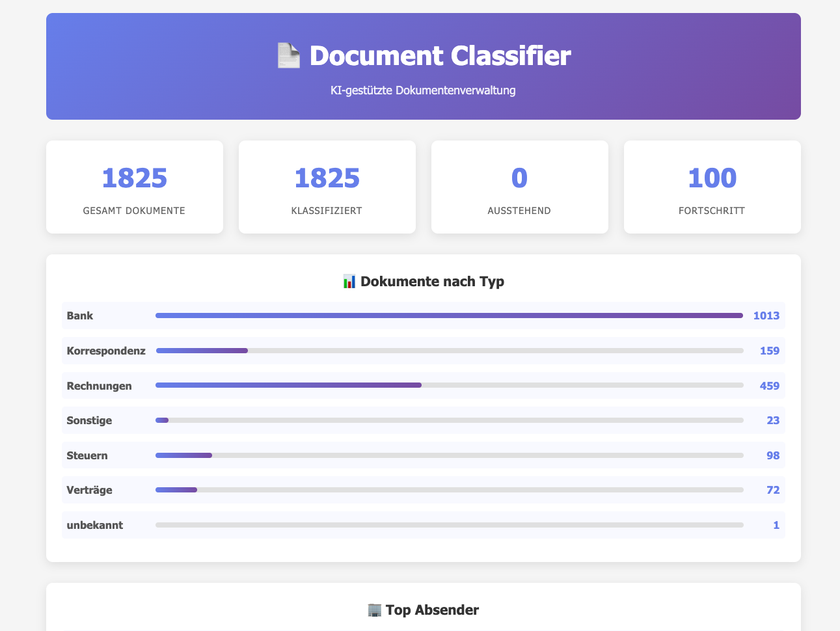Click the document icon in the header

click(x=288, y=55)
